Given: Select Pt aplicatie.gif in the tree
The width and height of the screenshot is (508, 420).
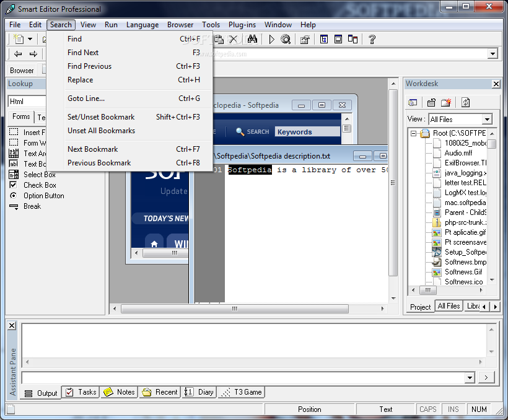Looking at the screenshot, I should [x=465, y=232].
